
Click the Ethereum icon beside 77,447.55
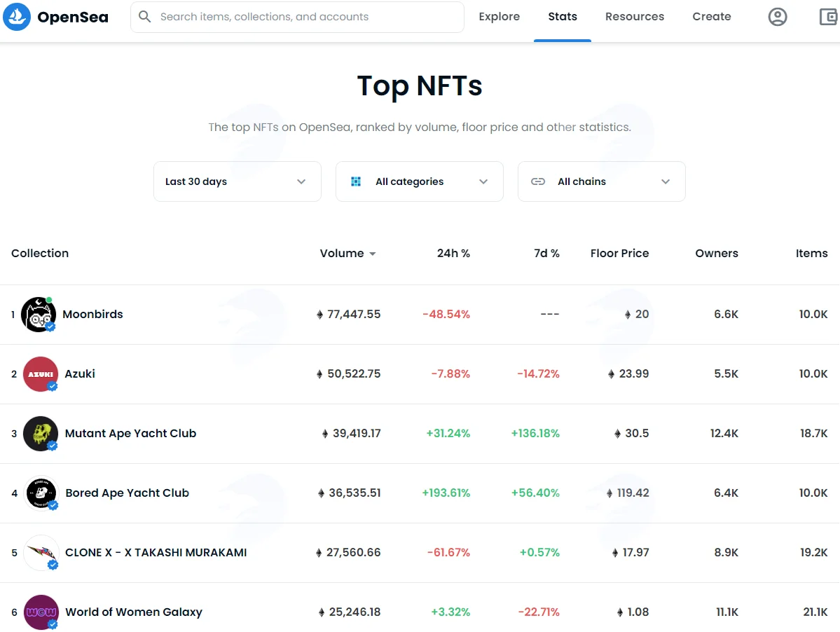pyautogui.click(x=320, y=315)
